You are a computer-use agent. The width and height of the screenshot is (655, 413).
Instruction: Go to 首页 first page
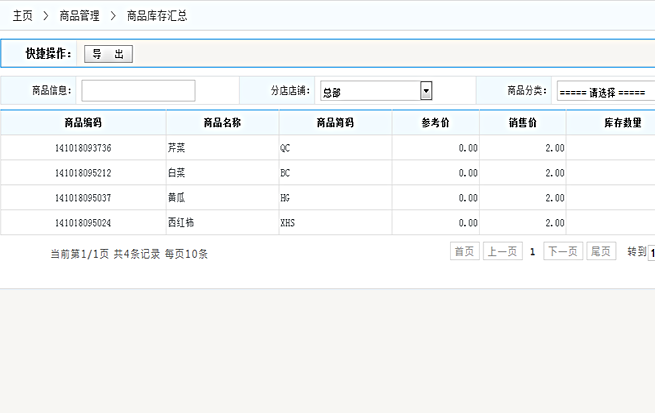(464, 252)
